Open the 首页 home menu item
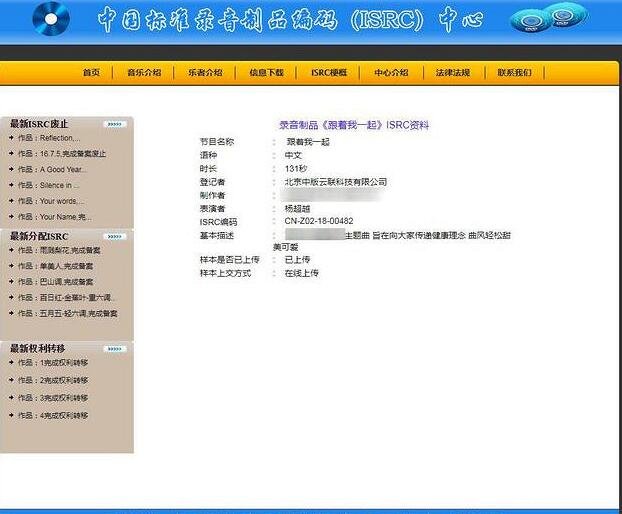The width and height of the screenshot is (622, 514). 91,72
